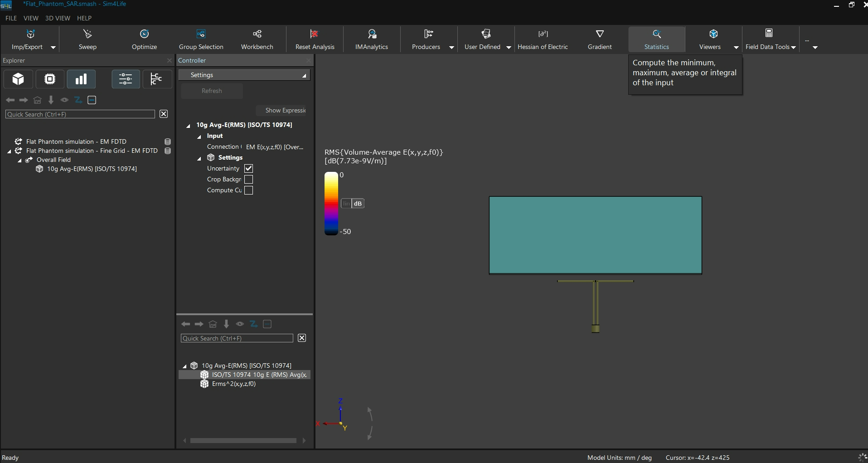Screen dimensions: 868x463
Task: Select the Gradient tool
Action: click(600, 39)
